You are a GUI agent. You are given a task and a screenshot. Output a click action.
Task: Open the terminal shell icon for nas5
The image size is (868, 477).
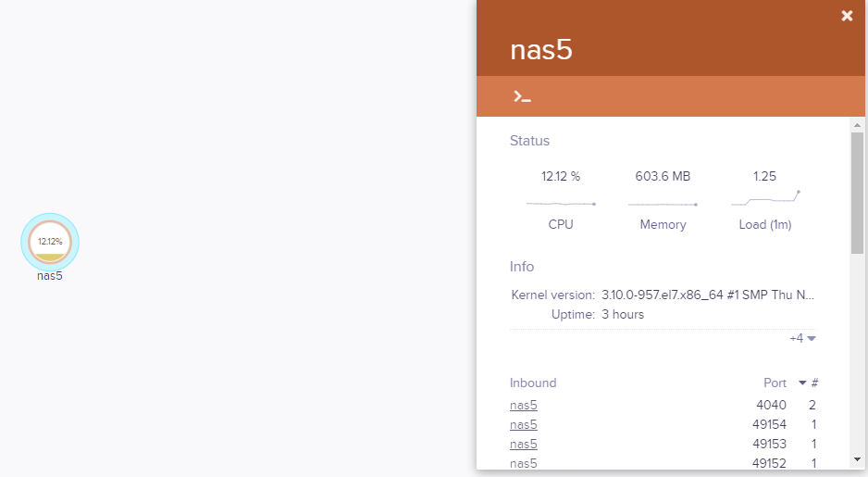point(523,96)
